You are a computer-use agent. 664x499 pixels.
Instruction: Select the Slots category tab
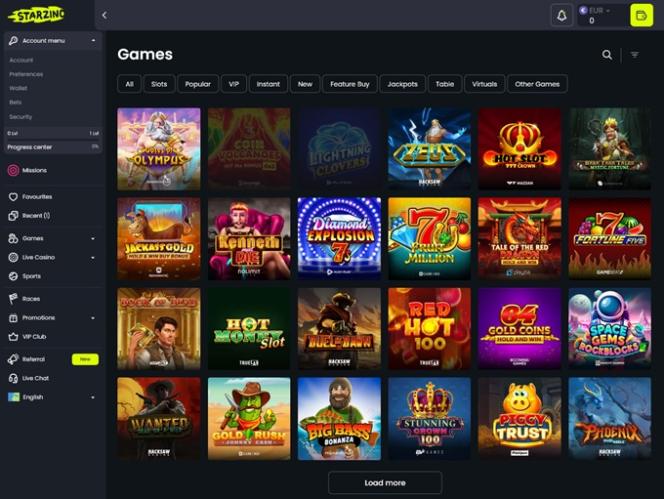[159, 84]
